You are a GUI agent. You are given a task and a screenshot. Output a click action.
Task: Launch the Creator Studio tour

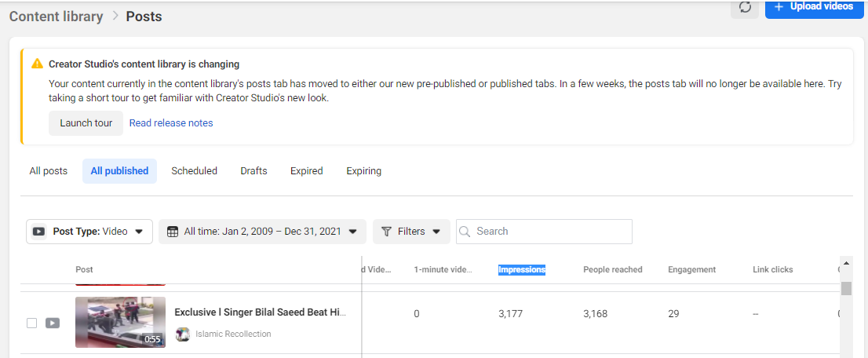pyautogui.click(x=86, y=123)
